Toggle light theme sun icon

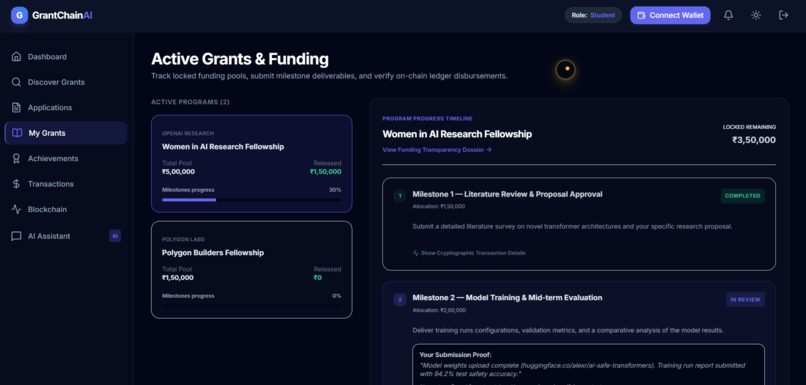[756, 15]
